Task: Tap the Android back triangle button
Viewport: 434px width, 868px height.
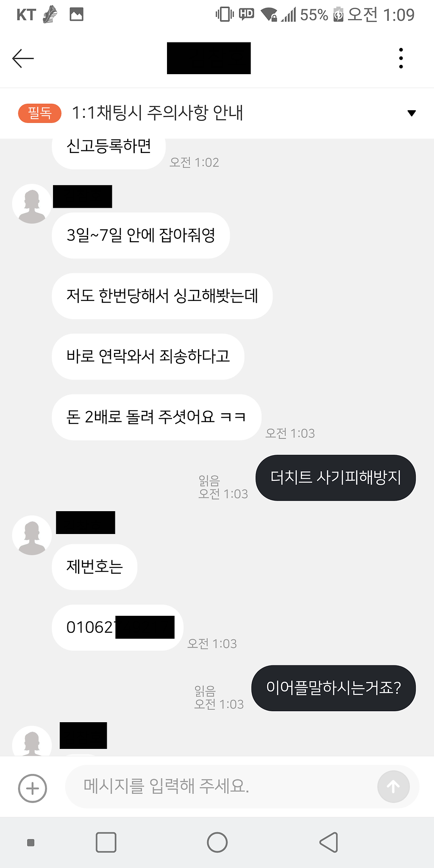Action: pyautogui.click(x=329, y=842)
